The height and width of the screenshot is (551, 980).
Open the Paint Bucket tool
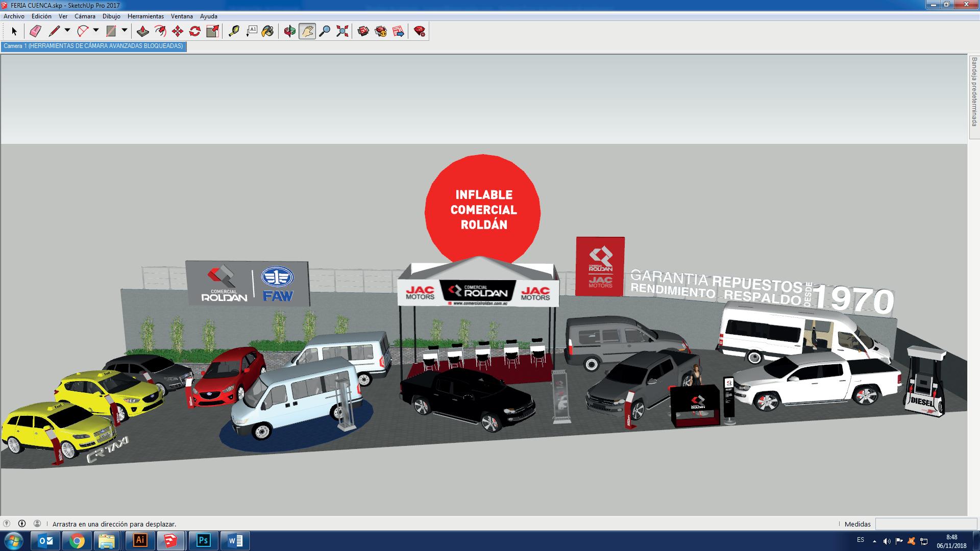coord(267,32)
